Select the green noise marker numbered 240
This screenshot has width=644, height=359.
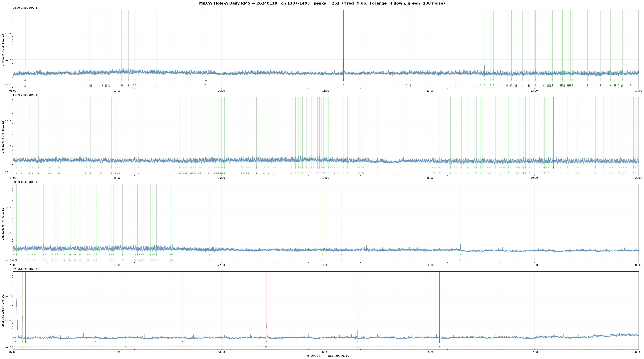(x=460, y=254)
